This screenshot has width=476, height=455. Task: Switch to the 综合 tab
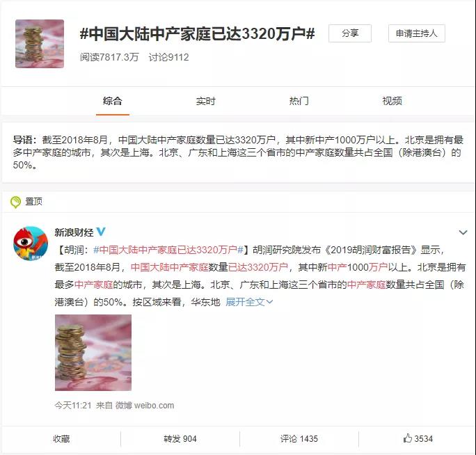coord(113,101)
